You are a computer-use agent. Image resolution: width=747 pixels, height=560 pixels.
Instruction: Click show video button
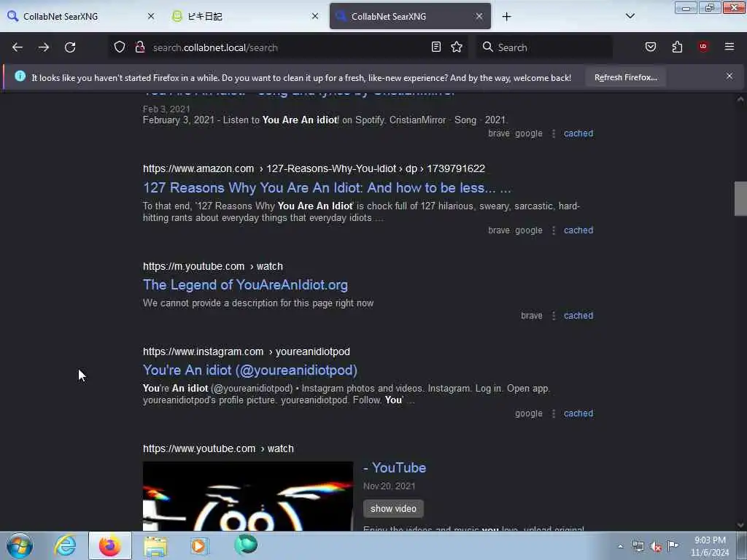[x=393, y=508]
